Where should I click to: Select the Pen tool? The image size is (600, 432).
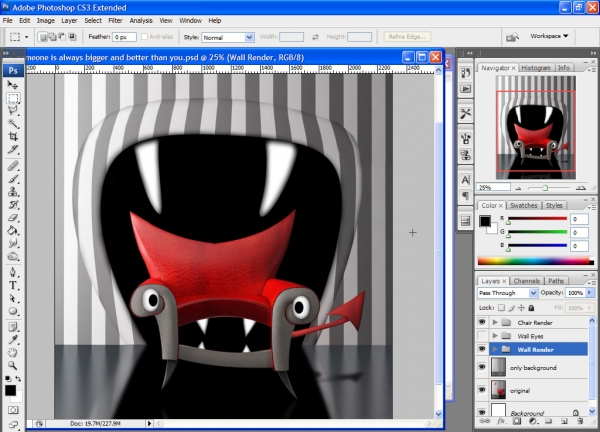(13, 272)
